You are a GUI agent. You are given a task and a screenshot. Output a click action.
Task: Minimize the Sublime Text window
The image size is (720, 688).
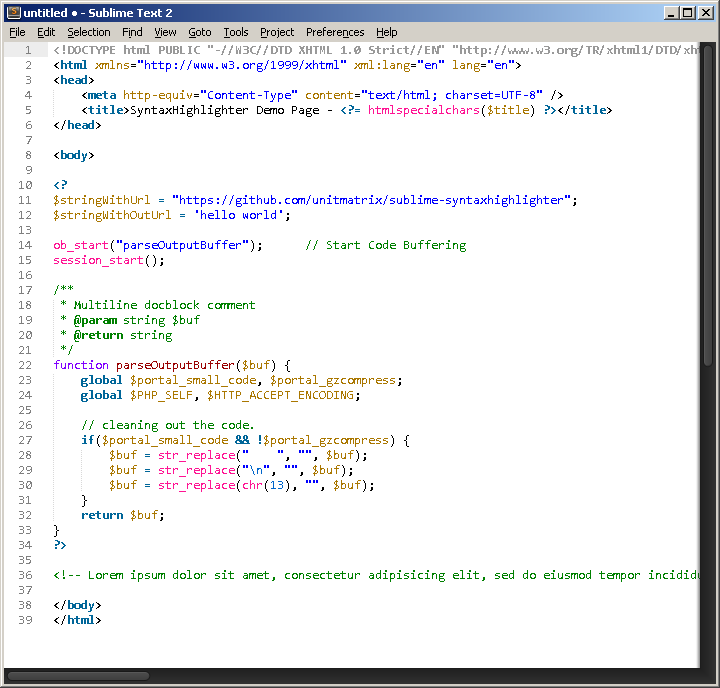coord(671,13)
